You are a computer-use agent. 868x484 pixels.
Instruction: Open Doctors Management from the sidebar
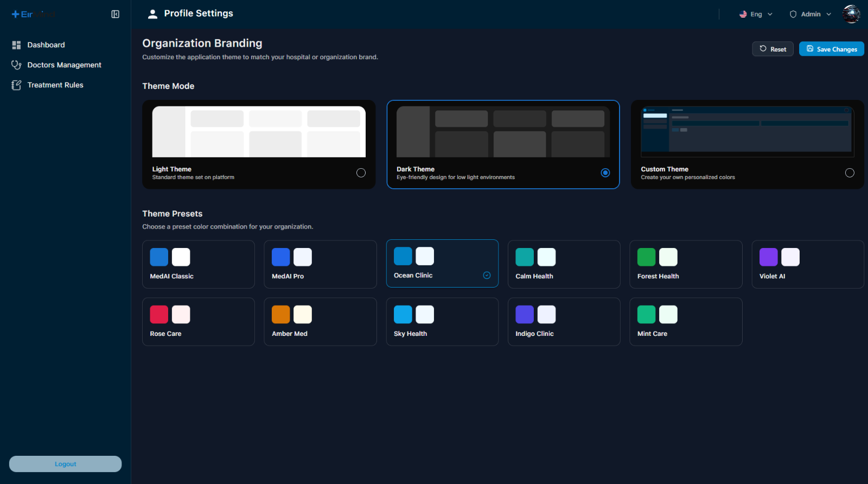point(65,65)
